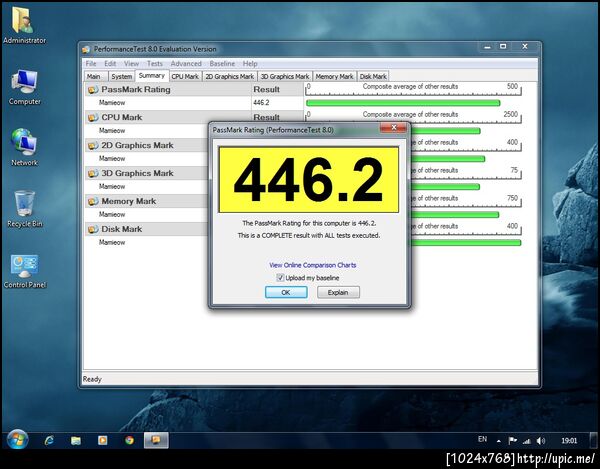Click the 2D Graphics Mark section icon
The height and width of the screenshot is (469, 600).
pos(93,146)
